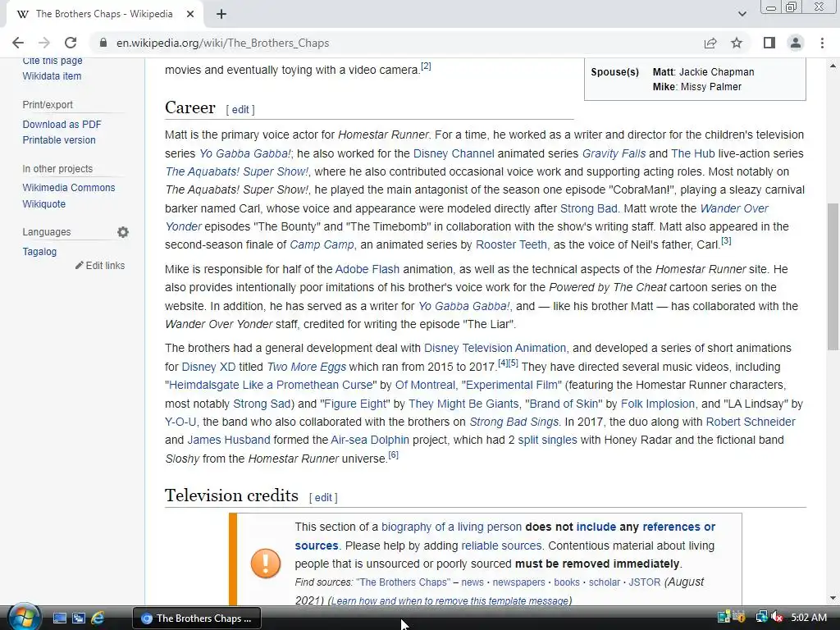
Task: Open Printable version link
Action: [x=59, y=139]
